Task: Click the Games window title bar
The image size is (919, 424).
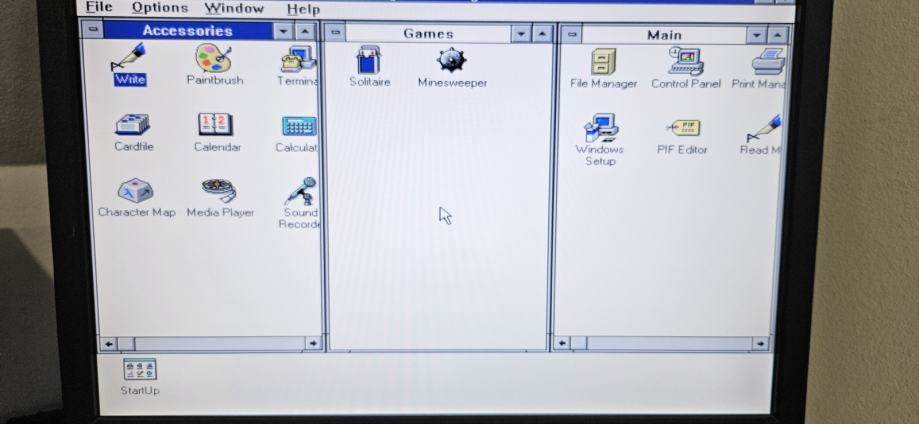Action: 428,33
